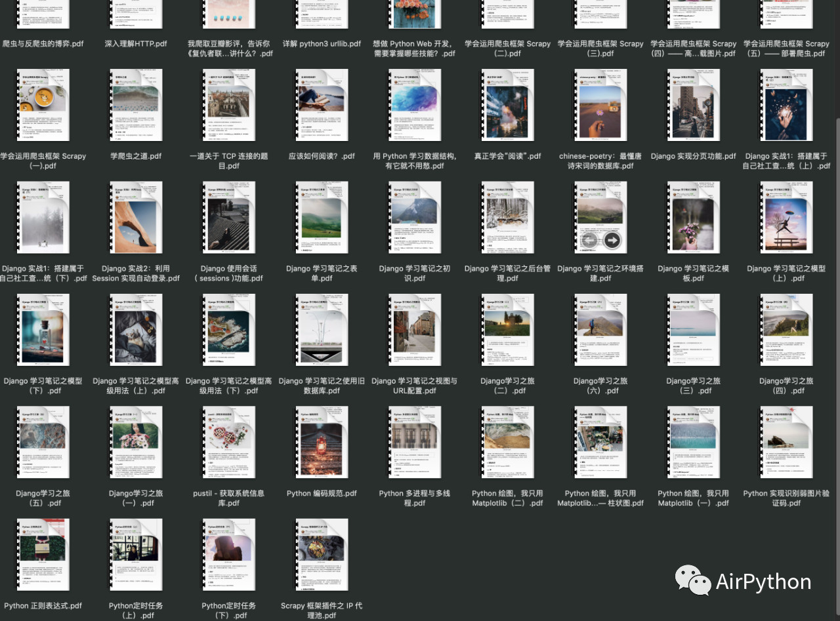Click the Django学习之旅(二).pdf icon
Viewport: 840px width, 621px height.
pos(508,330)
